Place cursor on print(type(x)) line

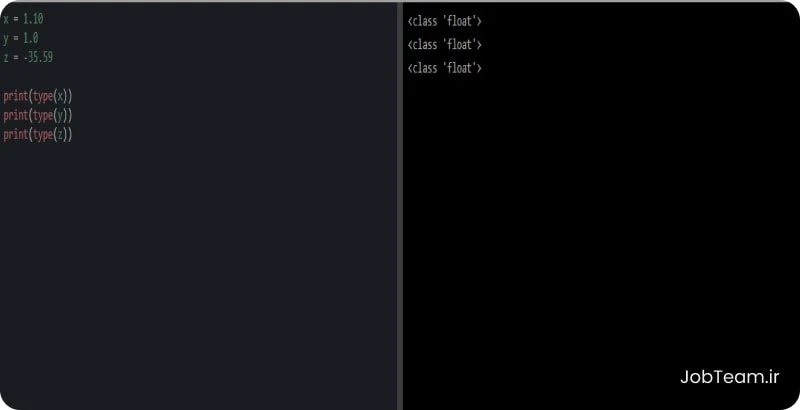pos(38,96)
